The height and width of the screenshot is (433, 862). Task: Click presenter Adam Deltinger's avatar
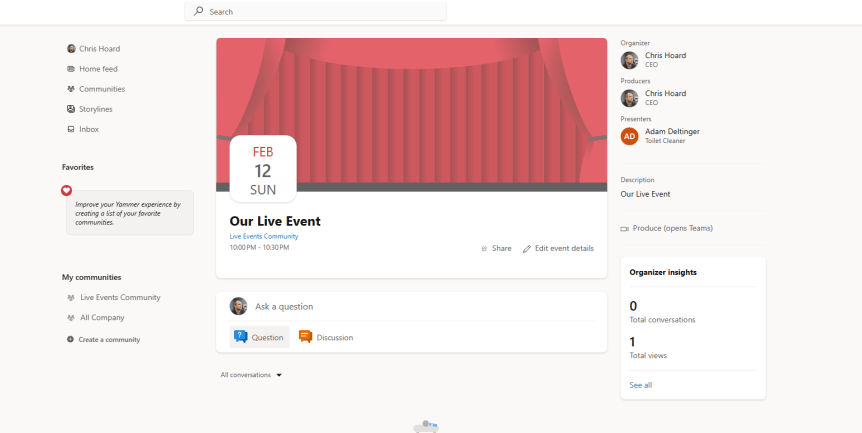point(629,136)
